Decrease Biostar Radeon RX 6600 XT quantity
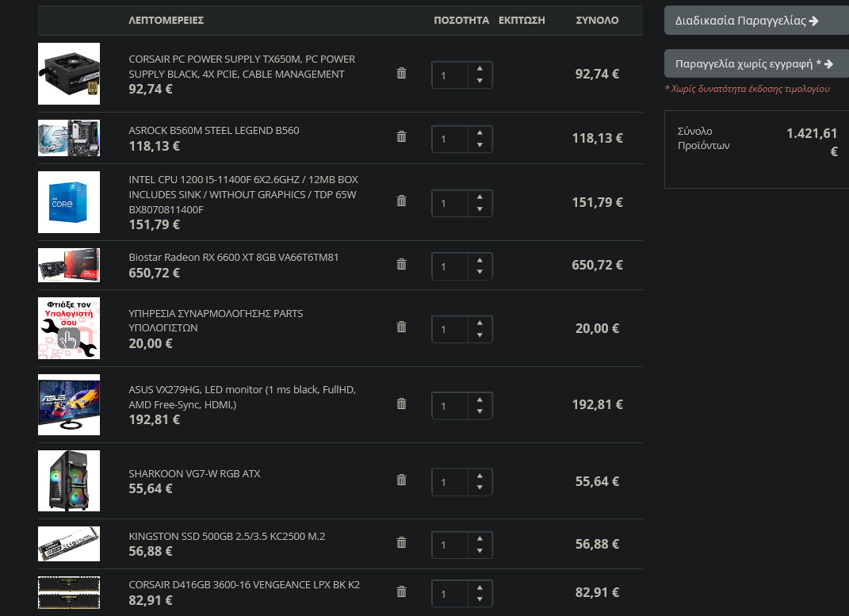Viewport: 849px width, 616px height. pyautogui.click(x=480, y=272)
